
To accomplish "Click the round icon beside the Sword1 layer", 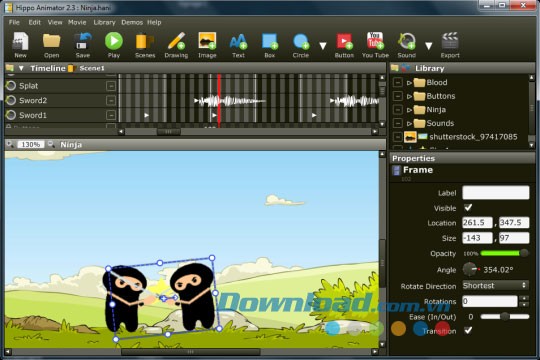I will pyautogui.click(x=11, y=115).
